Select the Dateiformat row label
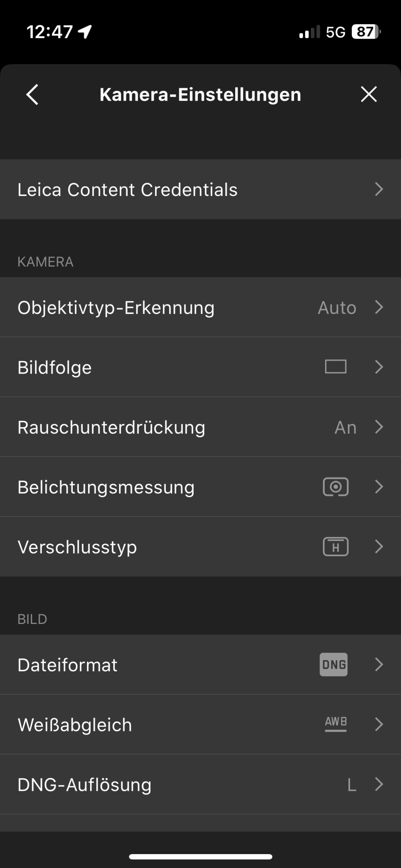The image size is (401, 868). (x=68, y=665)
